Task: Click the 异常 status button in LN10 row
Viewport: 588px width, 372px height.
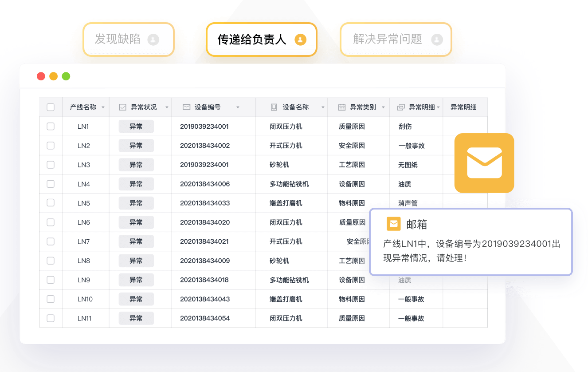Action: tap(136, 299)
